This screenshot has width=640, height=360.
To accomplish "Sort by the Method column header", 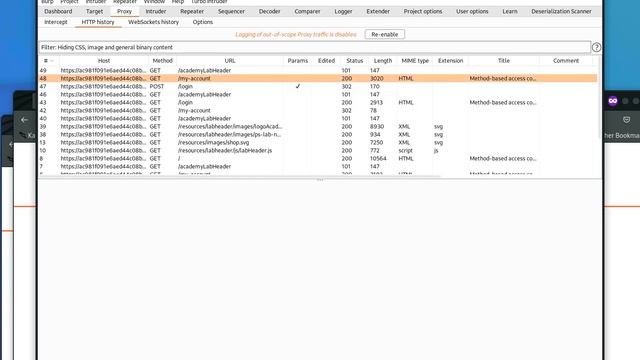I will click(x=162, y=61).
